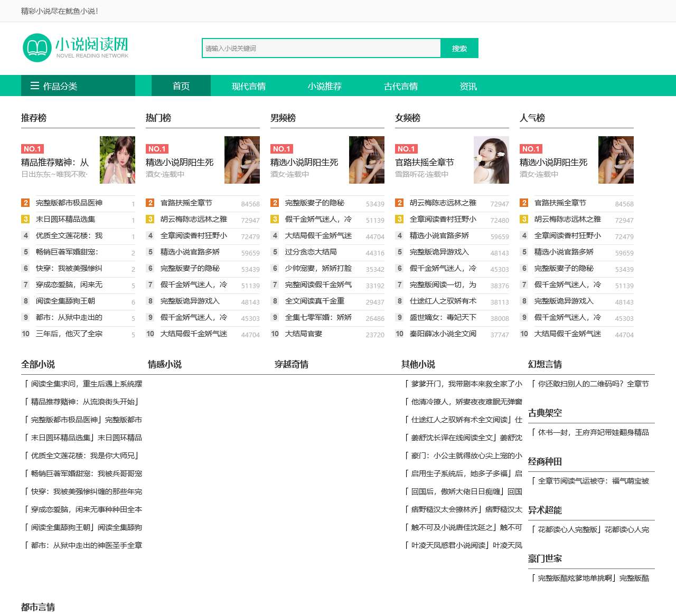Open the 人气榜 No.1 cover image
The image size is (676, 616).
coord(616,160)
